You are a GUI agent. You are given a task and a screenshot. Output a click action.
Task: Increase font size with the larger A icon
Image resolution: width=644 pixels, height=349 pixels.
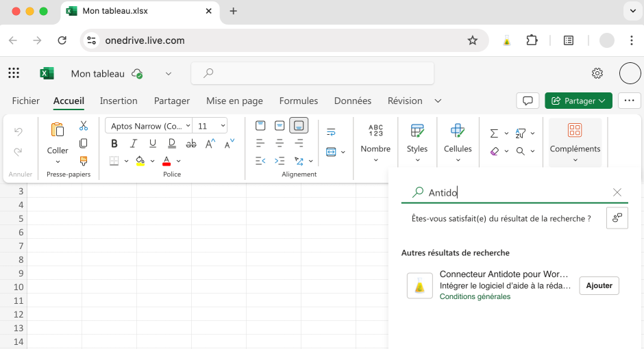coord(210,143)
